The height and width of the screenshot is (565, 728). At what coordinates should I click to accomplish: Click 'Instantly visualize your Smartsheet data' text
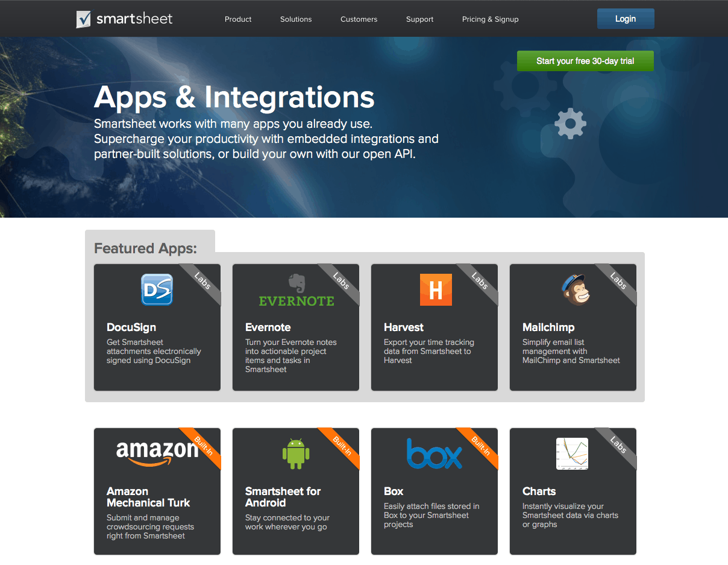[570, 515]
